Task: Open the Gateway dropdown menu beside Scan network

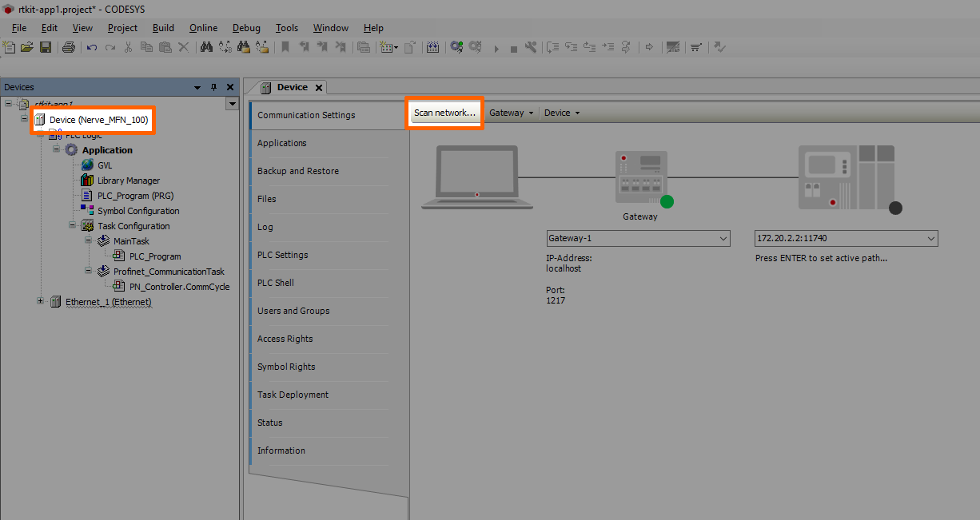Action: (511, 113)
